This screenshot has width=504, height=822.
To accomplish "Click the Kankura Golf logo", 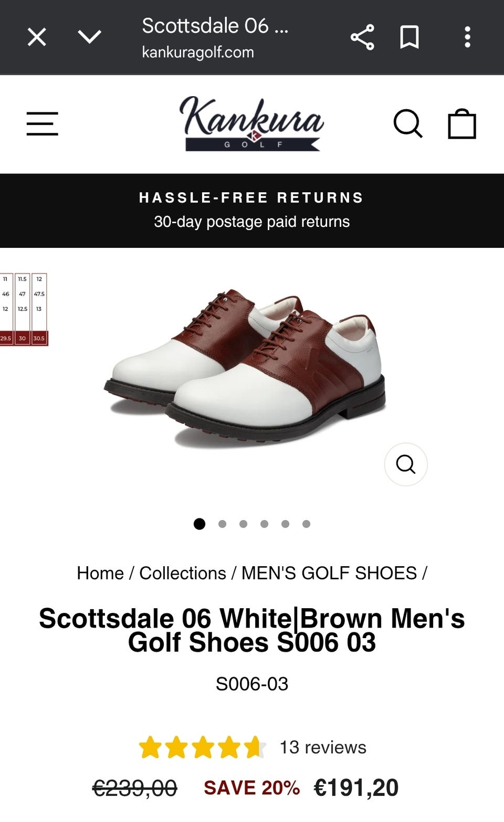I will point(251,124).
